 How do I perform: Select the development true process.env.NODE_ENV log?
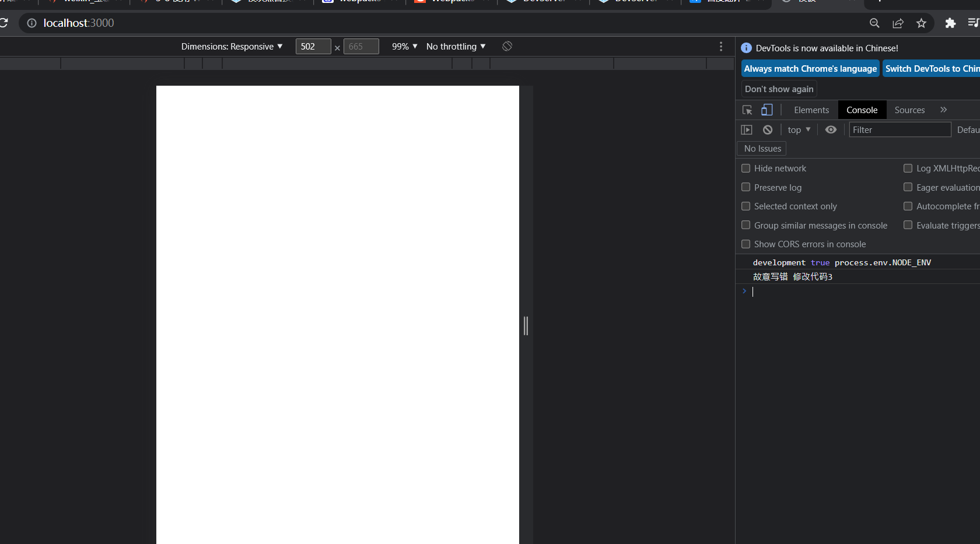[842, 262]
